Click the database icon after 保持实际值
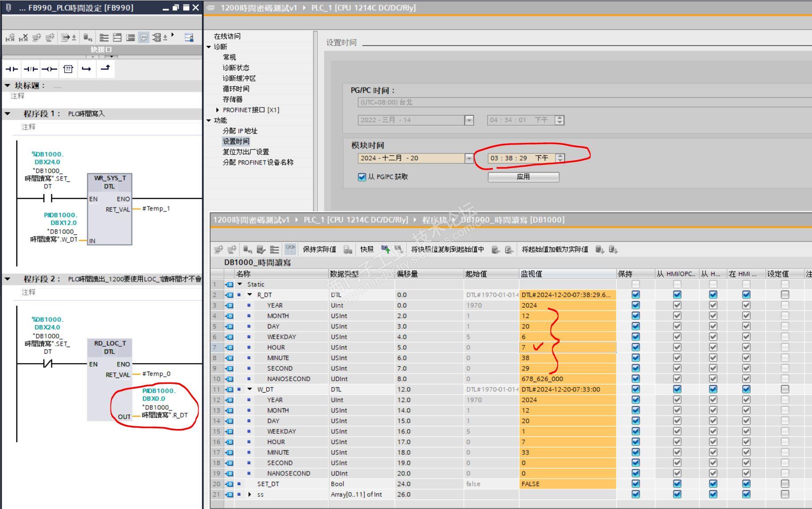812x509 pixels. click(x=348, y=249)
